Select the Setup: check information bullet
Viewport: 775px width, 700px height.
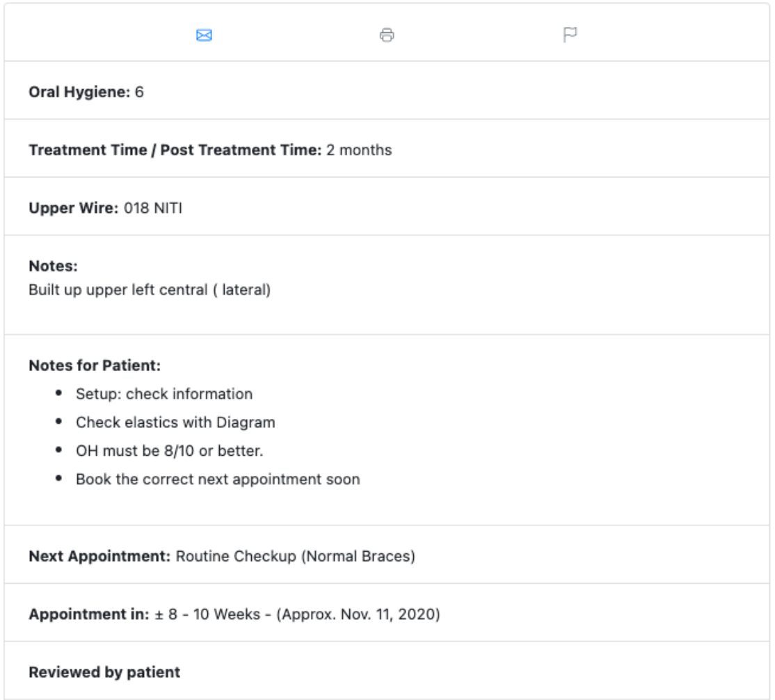tap(164, 394)
